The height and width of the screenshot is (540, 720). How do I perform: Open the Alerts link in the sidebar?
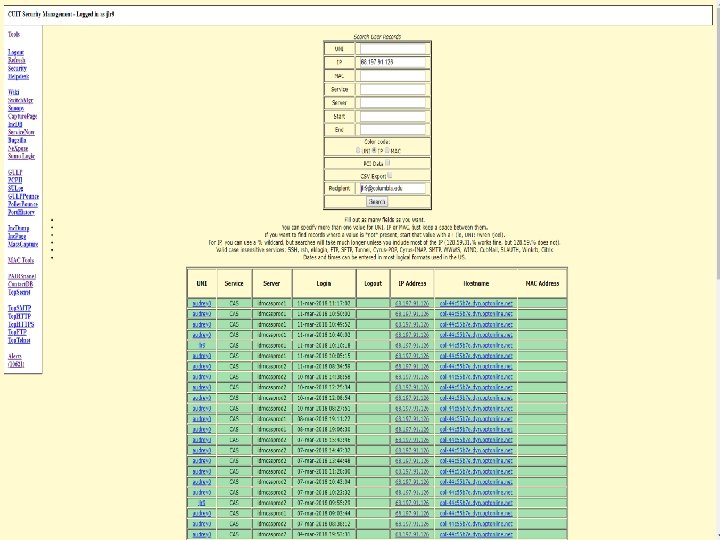pos(15,356)
